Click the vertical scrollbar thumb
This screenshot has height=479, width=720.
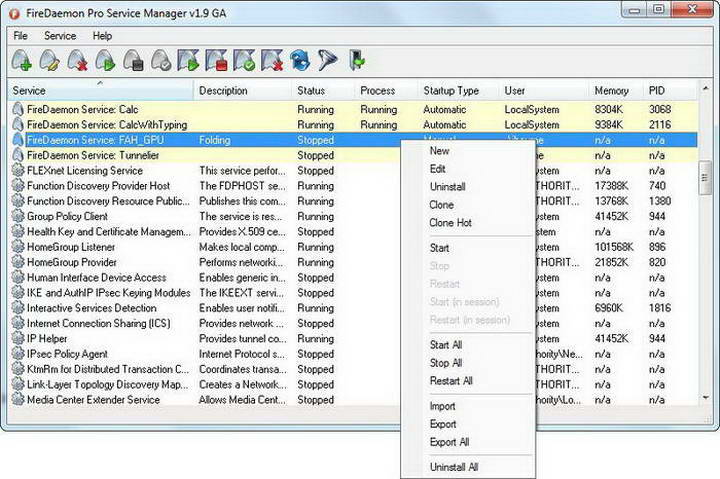coord(705,178)
